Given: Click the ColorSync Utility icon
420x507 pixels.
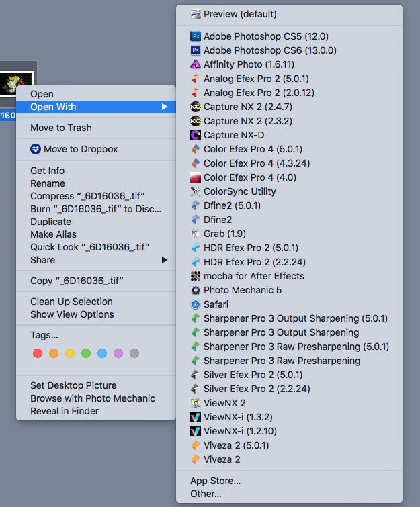Looking at the screenshot, I should coord(196,191).
